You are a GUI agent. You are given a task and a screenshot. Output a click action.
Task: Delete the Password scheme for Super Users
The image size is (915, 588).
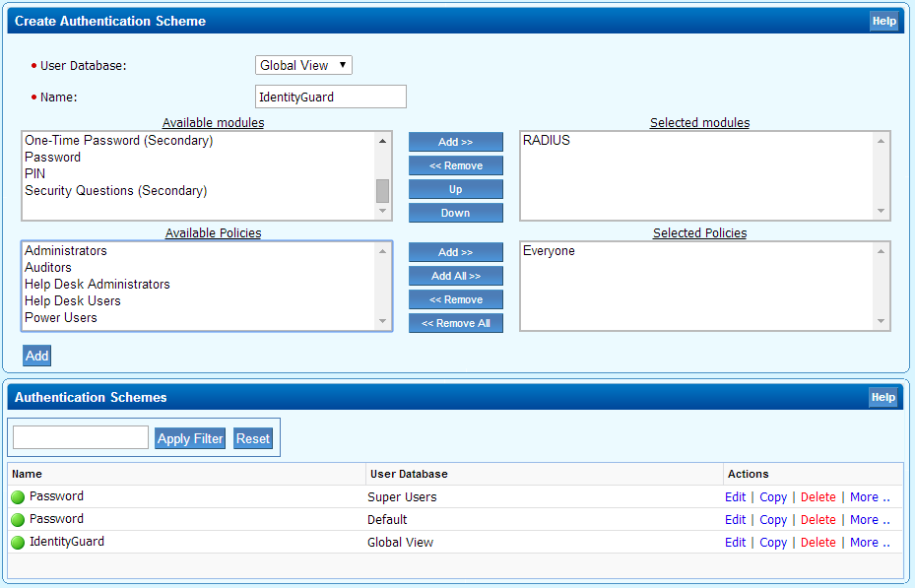[x=818, y=497]
